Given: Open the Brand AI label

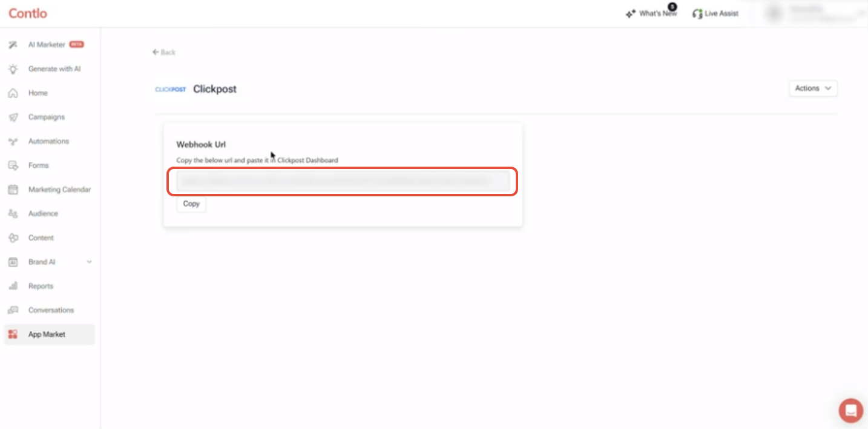Looking at the screenshot, I should (42, 262).
